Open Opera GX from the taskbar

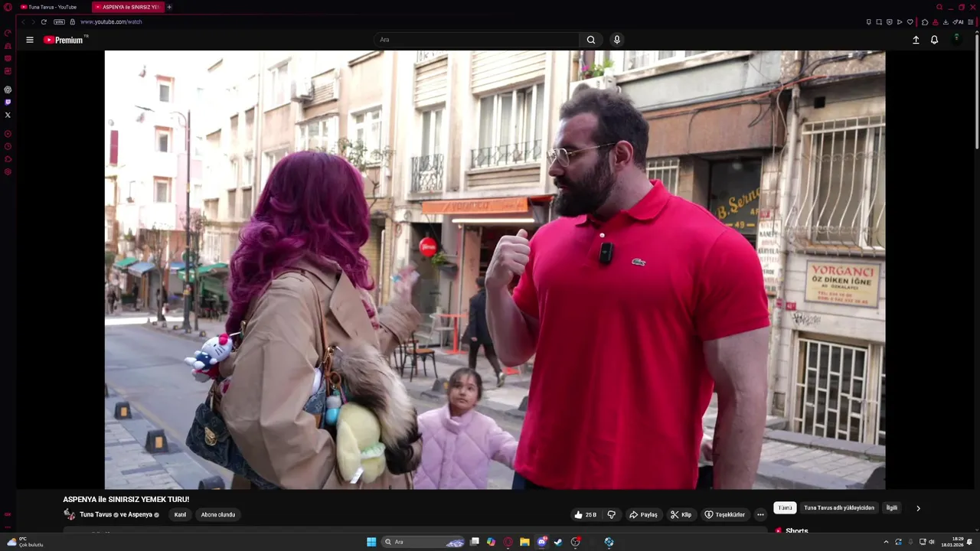pyautogui.click(x=508, y=542)
